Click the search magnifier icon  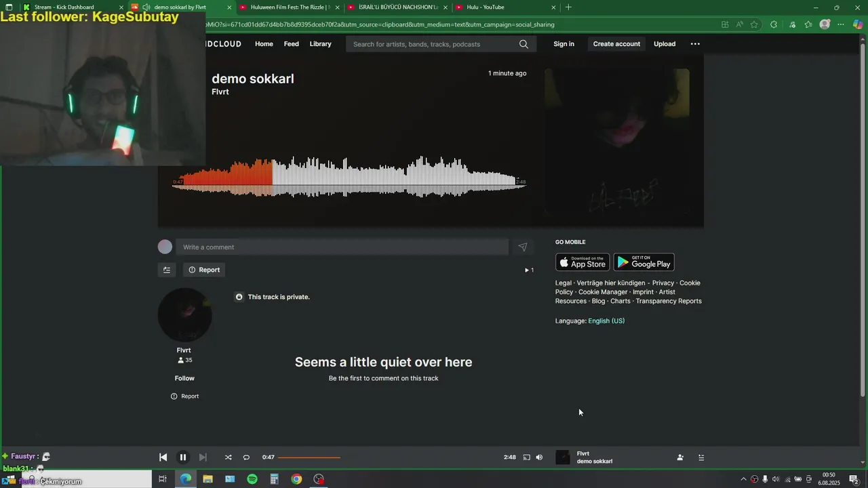(x=524, y=44)
